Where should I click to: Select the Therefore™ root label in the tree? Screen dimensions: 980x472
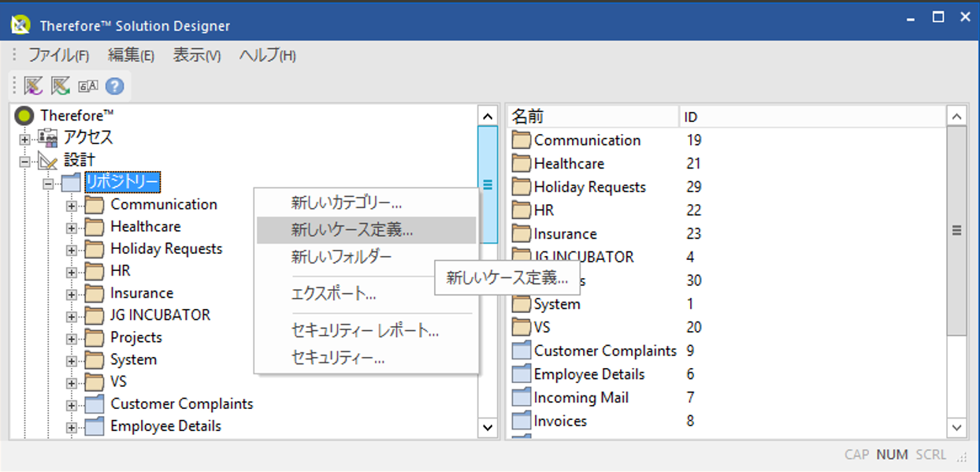coord(77,116)
